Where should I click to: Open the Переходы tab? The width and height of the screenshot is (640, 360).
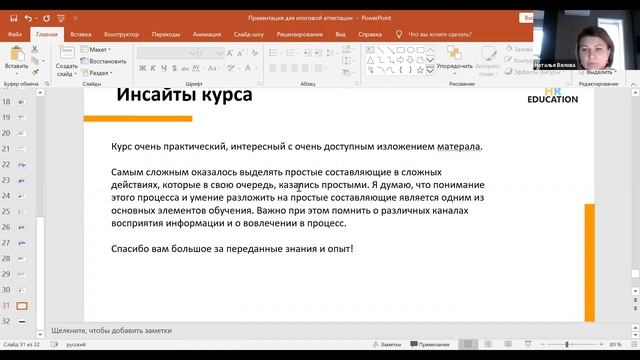tap(166, 34)
